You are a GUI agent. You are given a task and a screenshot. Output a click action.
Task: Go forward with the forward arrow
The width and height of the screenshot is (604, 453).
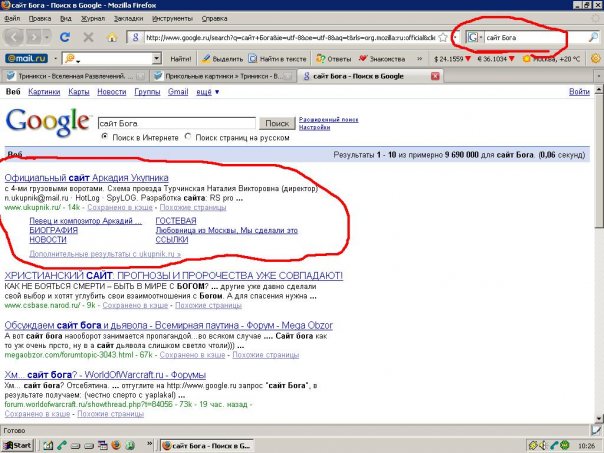click(34, 37)
